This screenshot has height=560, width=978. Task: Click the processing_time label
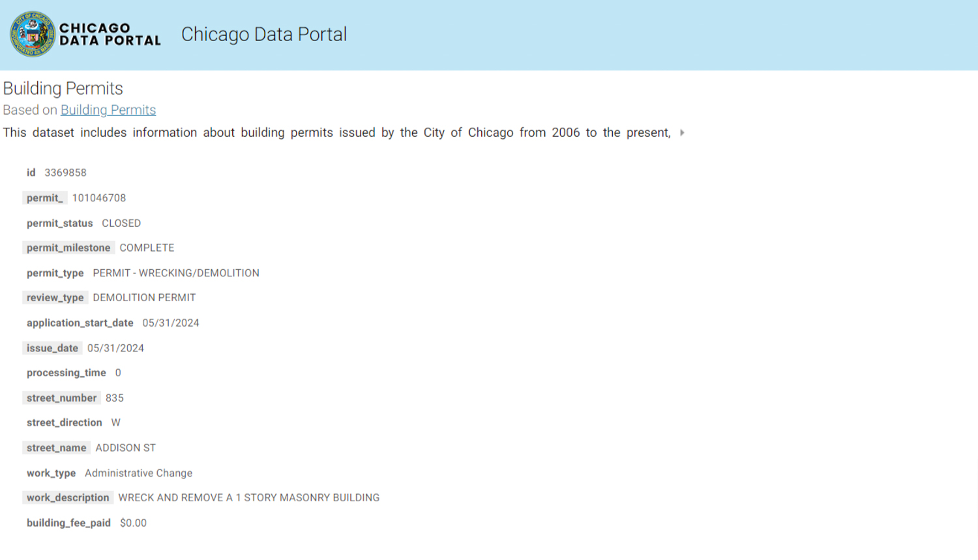click(x=67, y=373)
